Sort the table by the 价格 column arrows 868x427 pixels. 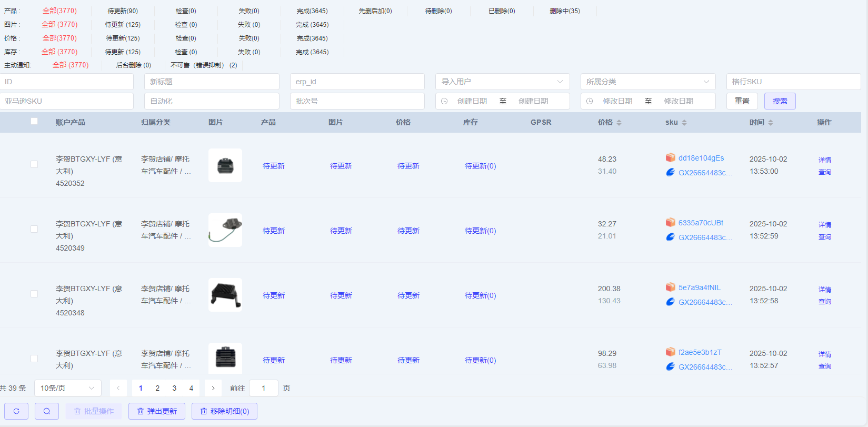pos(619,123)
